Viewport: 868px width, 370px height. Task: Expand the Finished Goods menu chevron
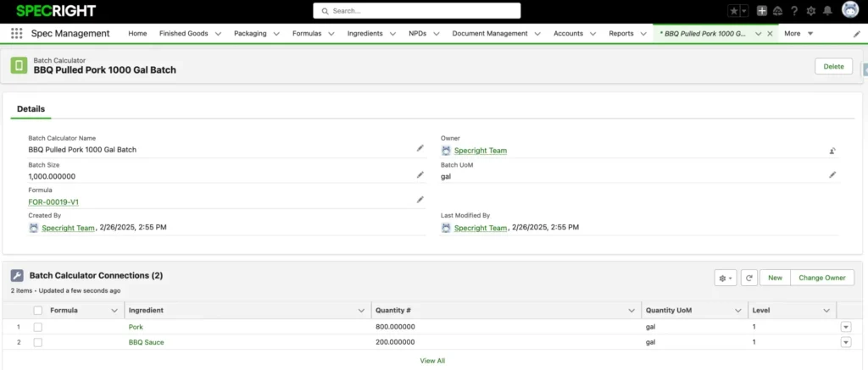coord(218,34)
